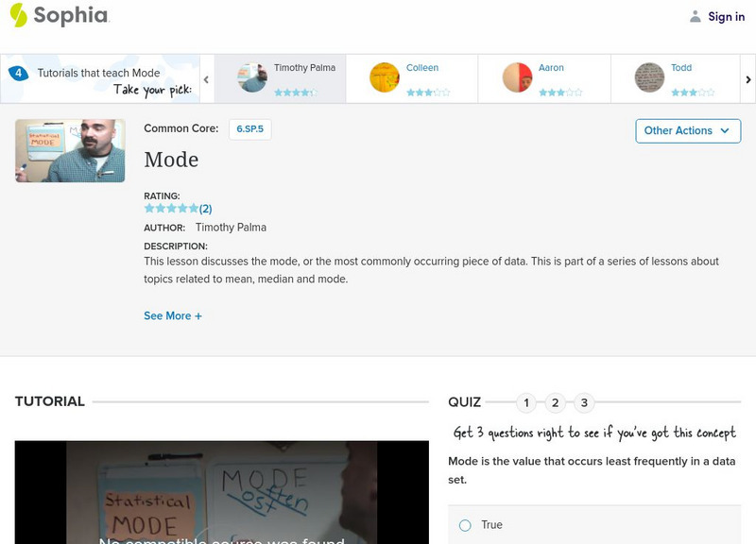Click Todd's round avatar
This screenshot has width=756, height=544.
649,77
